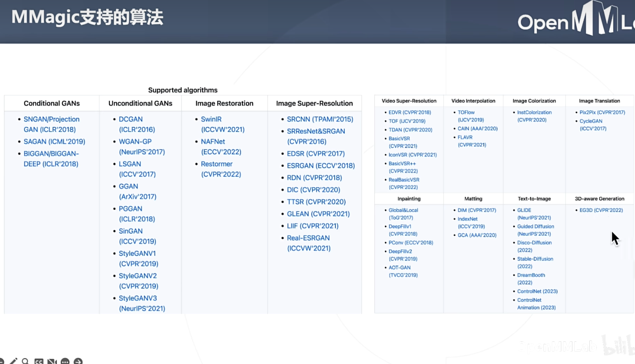Open the DIC (CVPR'2020) link
This screenshot has width=635, height=364.
[x=314, y=190]
